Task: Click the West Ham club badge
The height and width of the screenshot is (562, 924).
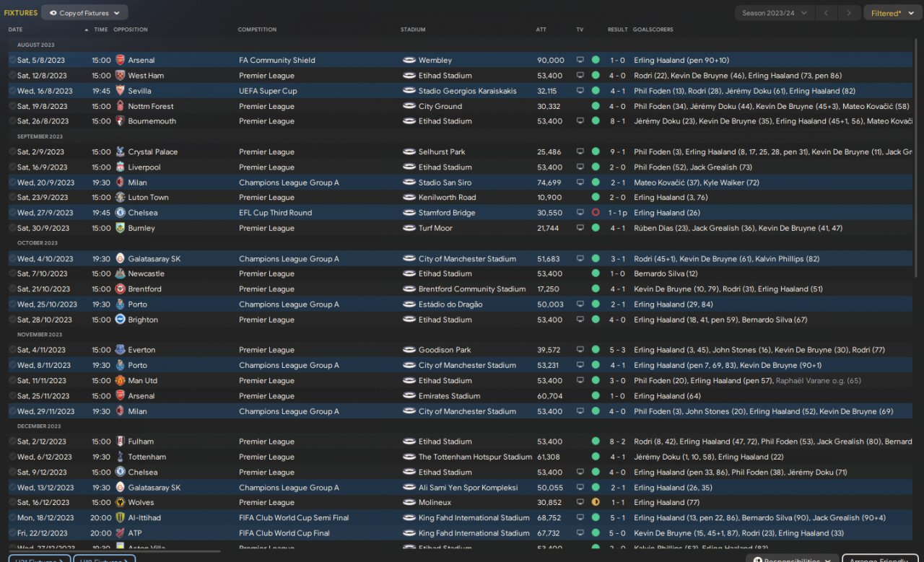Action: pyautogui.click(x=121, y=76)
